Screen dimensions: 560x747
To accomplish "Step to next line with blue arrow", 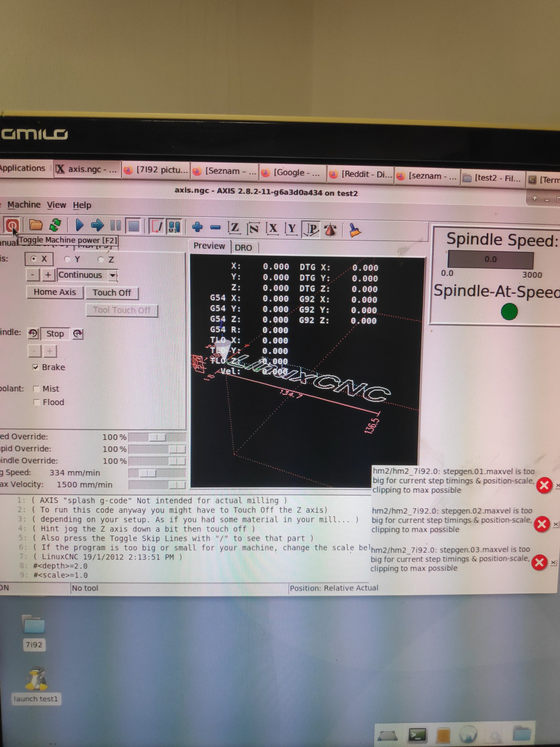I will (x=97, y=225).
